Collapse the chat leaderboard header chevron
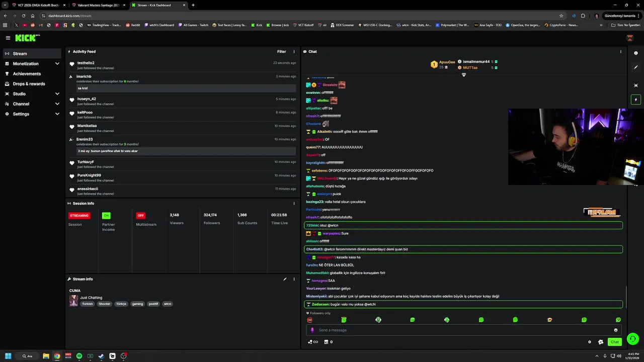644x362 pixels. (464, 75)
